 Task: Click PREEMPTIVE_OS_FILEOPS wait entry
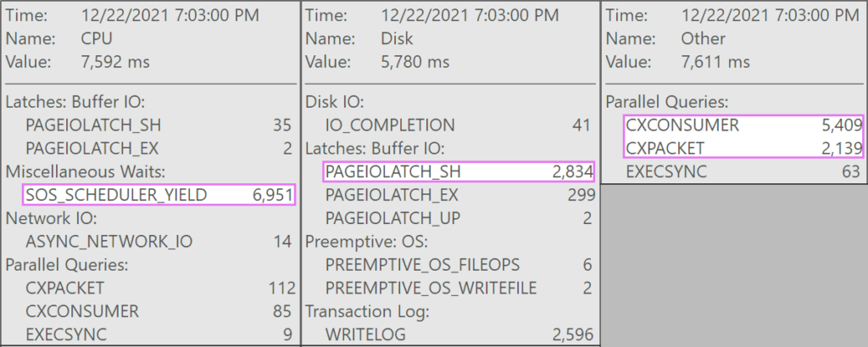(459, 265)
